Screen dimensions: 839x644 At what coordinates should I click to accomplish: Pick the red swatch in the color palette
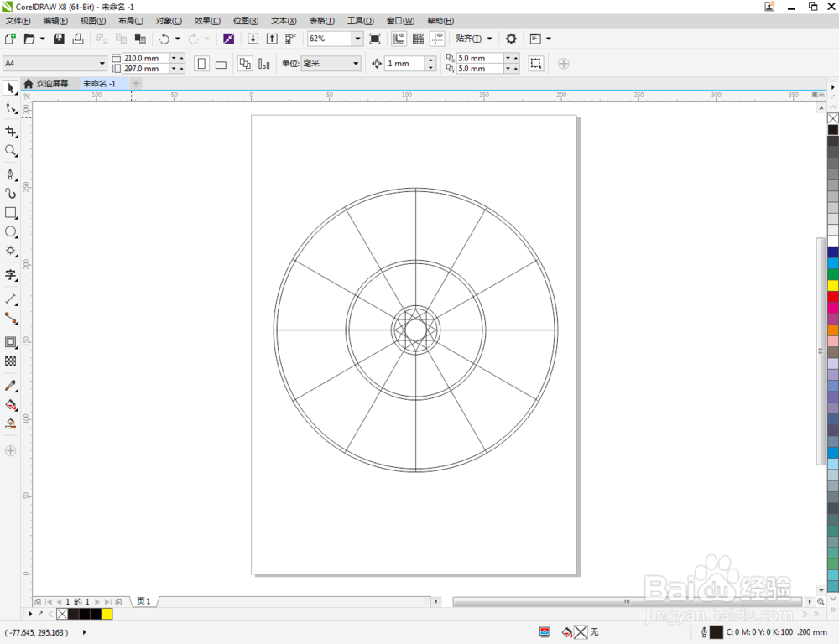pos(833,297)
